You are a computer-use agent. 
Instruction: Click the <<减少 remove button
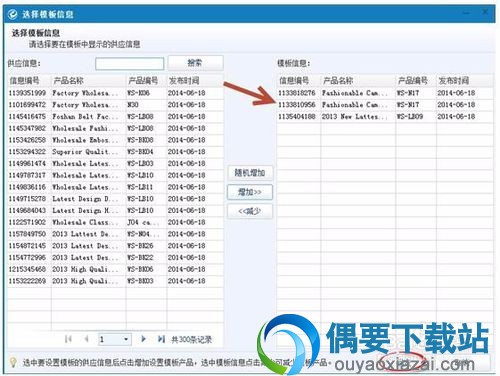click(x=250, y=211)
